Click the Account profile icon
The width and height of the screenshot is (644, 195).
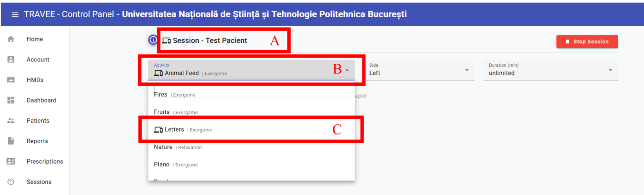[11, 60]
